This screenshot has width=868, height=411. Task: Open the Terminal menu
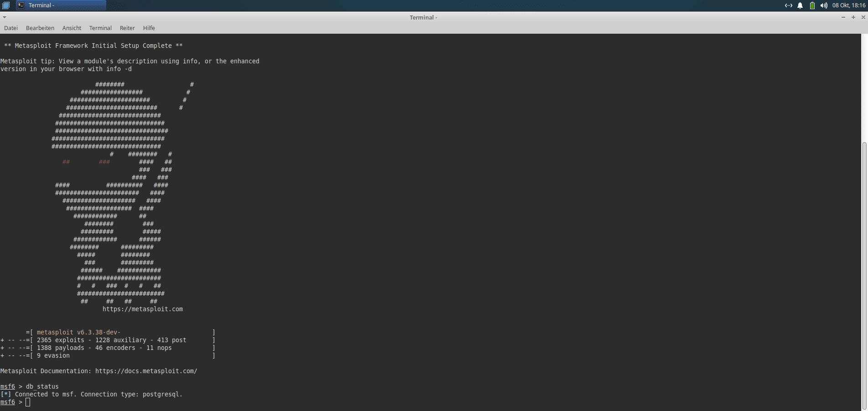(100, 28)
